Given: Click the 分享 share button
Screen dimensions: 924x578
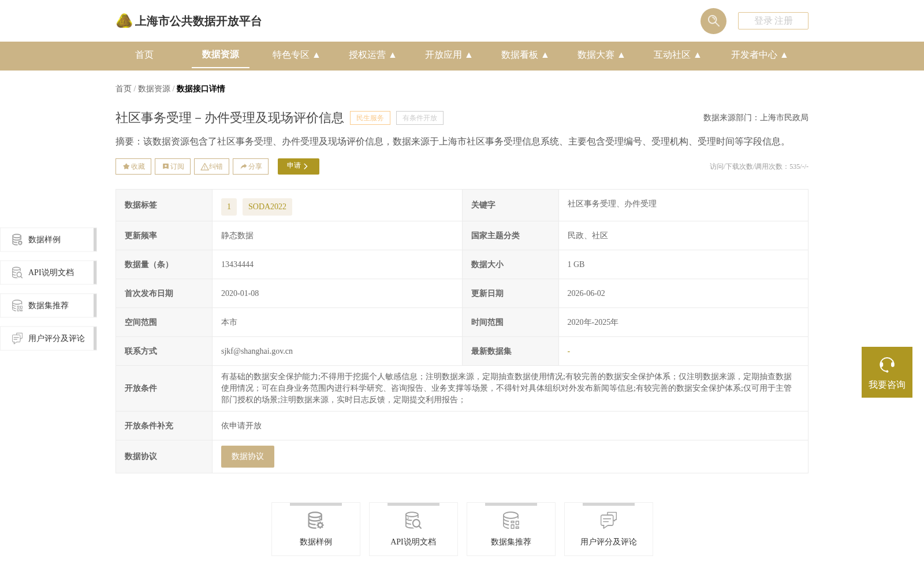Looking at the screenshot, I should [251, 166].
